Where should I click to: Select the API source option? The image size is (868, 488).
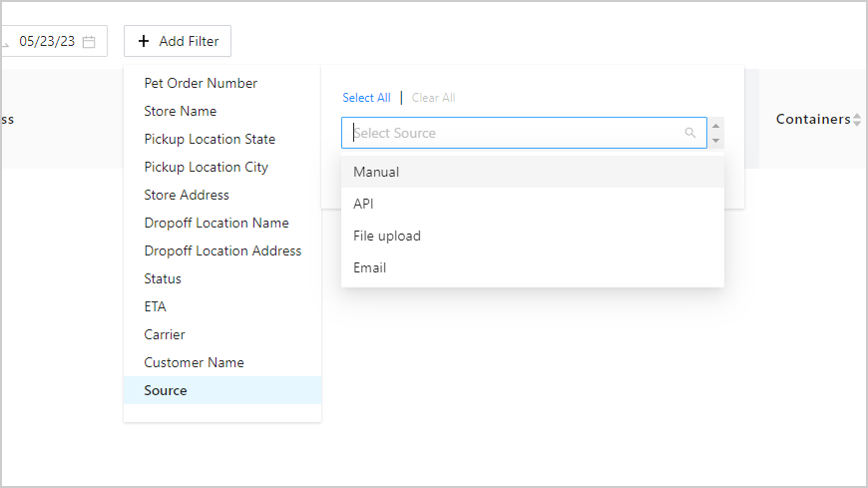pyautogui.click(x=363, y=204)
